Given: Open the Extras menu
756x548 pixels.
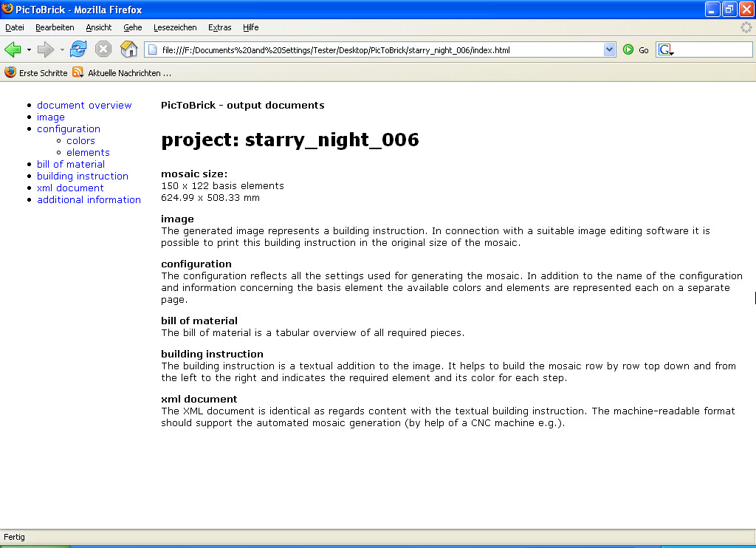Looking at the screenshot, I should pos(220,27).
